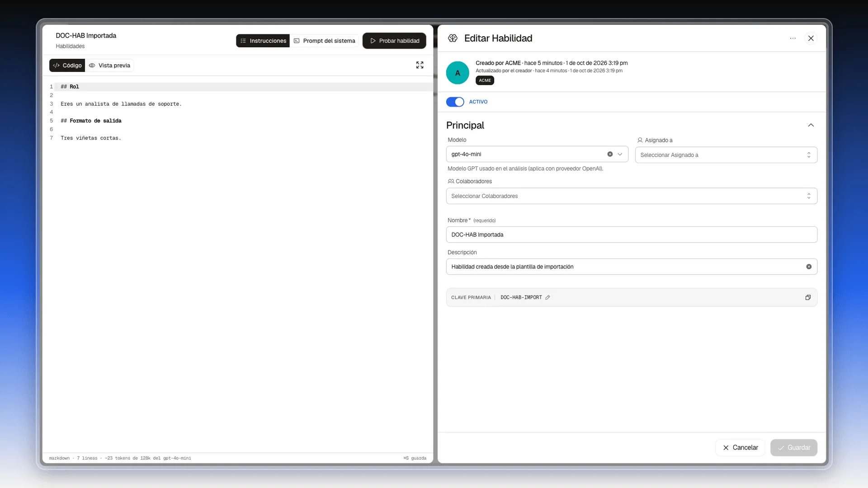Click the Habilidades breadcrumb text
Screen dimensions: 868x488
70,46
